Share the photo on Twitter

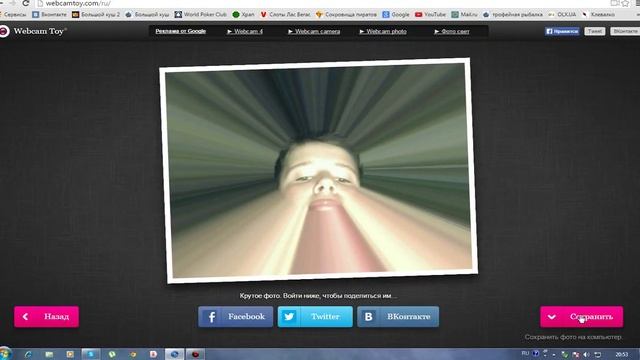315,317
